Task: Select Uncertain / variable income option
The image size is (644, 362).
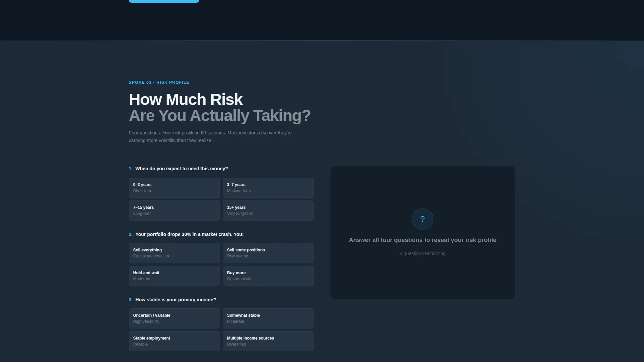Action: pos(174,318)
